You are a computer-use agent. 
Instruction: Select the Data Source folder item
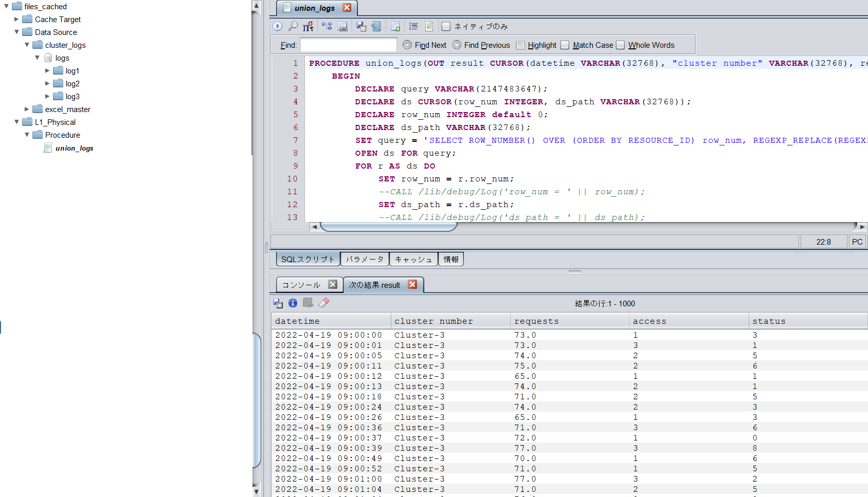[x=56, y=32]
